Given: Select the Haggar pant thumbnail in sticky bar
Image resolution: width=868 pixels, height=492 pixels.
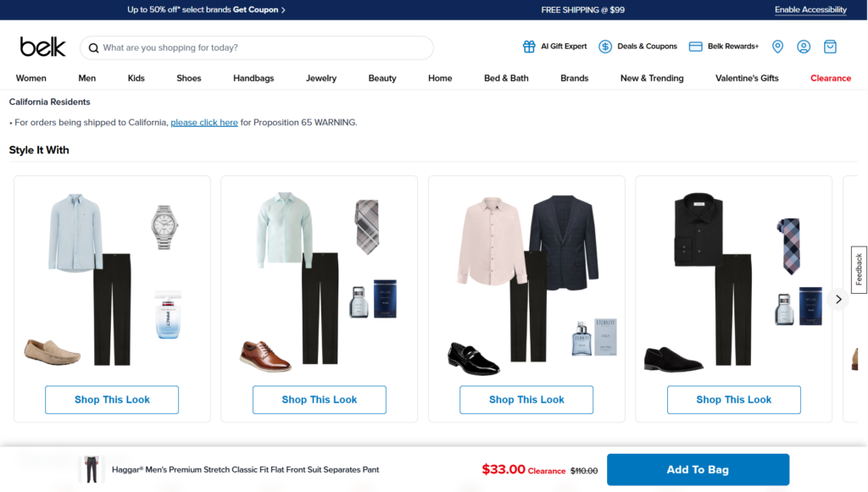Looking at the screenshot, I should coord(92,469).
